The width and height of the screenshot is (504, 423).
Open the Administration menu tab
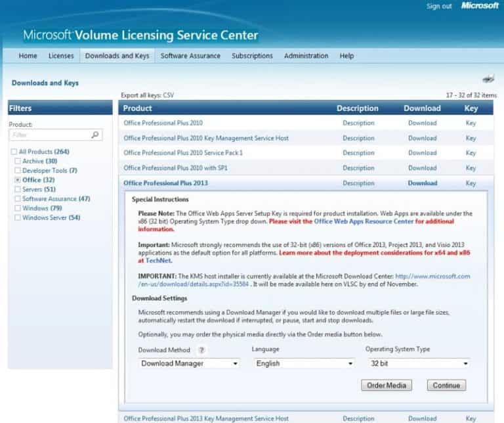click(306, 56)
